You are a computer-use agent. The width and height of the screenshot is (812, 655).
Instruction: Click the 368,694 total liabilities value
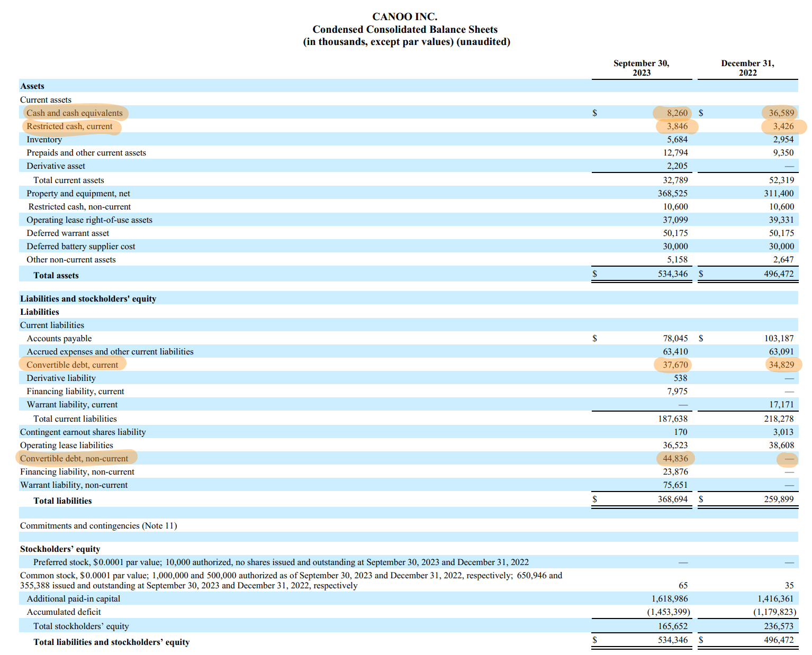point(672,499)
